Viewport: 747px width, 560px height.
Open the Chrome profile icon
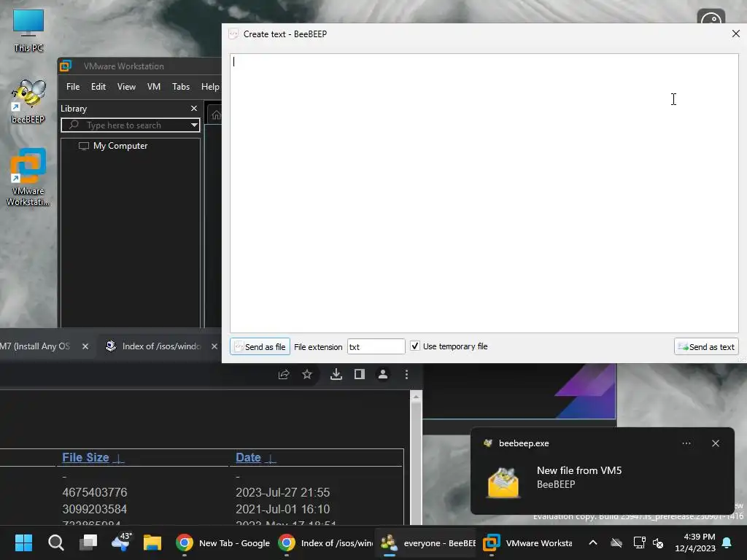(382, 375)
